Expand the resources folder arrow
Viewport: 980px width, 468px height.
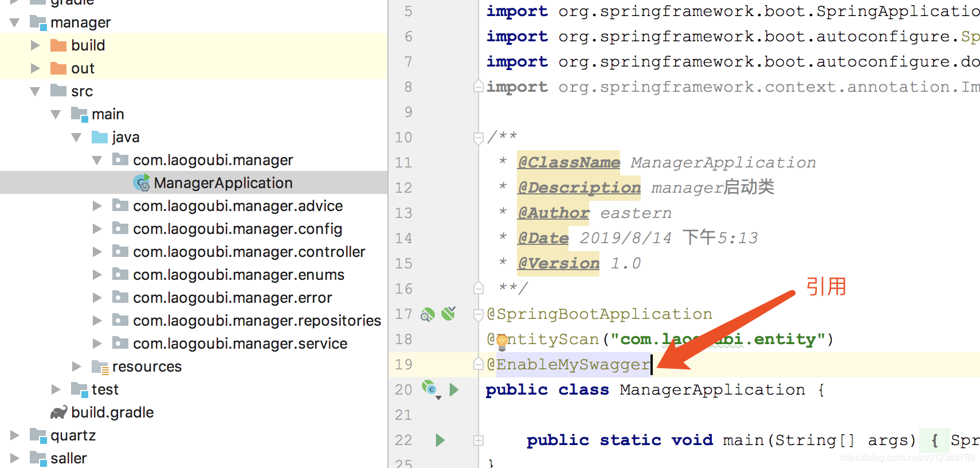pyautogui.click(x=77, y=366)
